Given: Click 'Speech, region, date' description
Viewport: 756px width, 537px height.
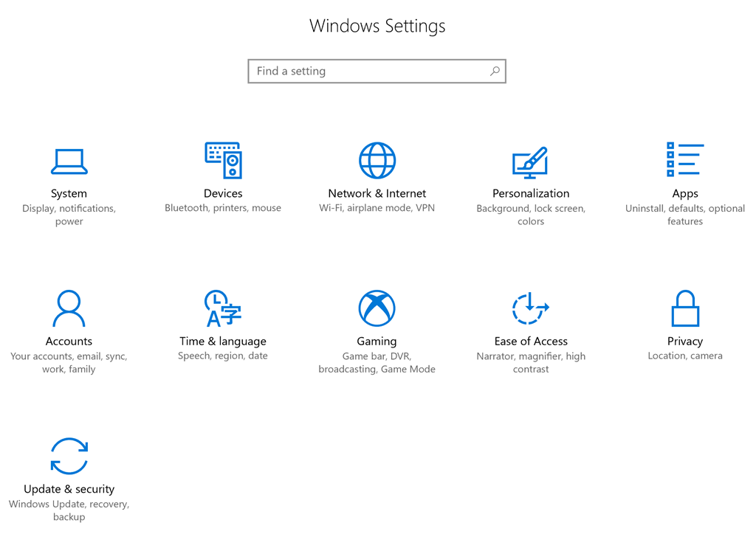Looking at the screenshot, I should click(223, 356).
